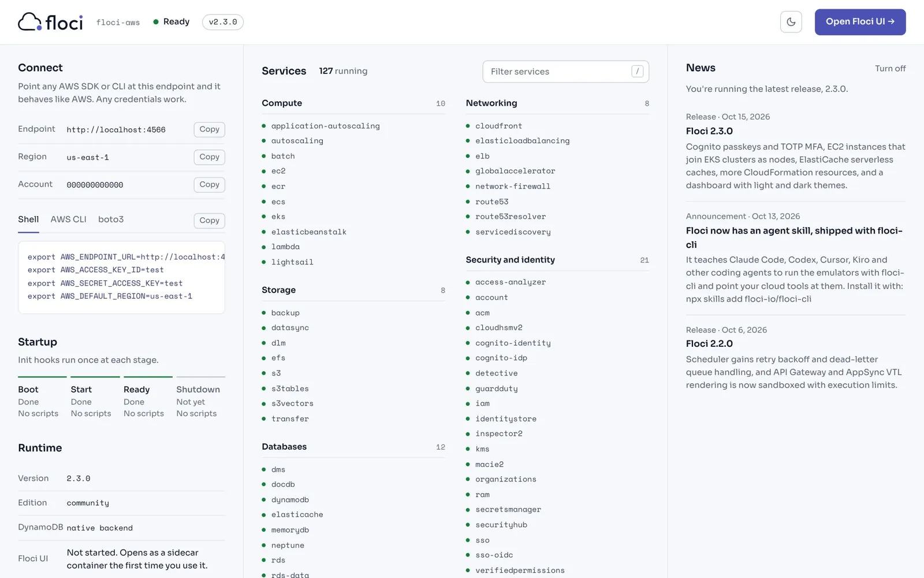Open Floci UI button
The width and height of the screenshot is (924, 578).
pos(860,22)
